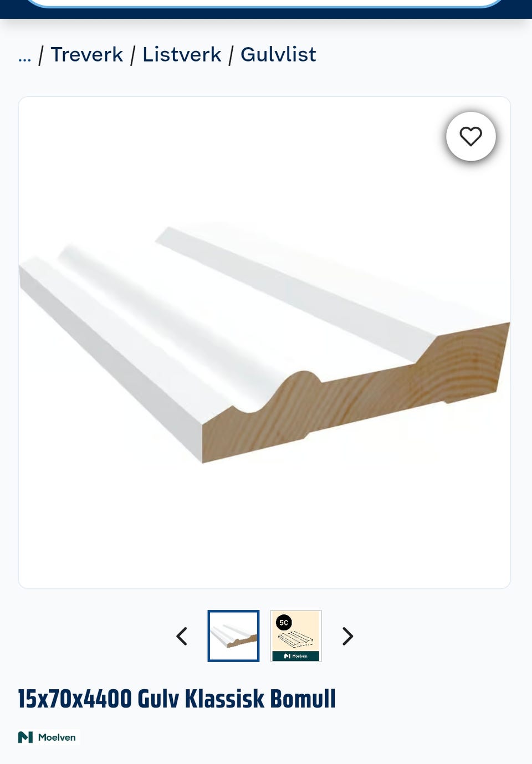The height and width of the screenshot is (764, 532).
Task: Focus the search field at top
Action: coord(264,3)
